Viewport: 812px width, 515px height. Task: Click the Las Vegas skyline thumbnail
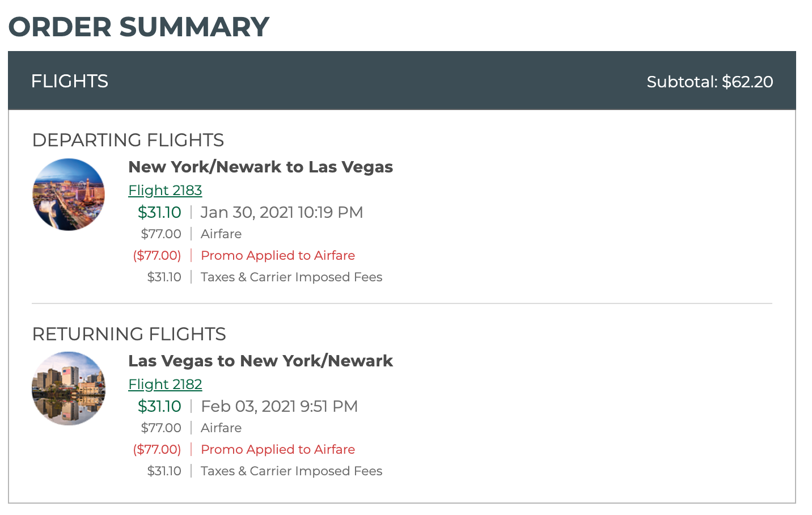point(69,195)
